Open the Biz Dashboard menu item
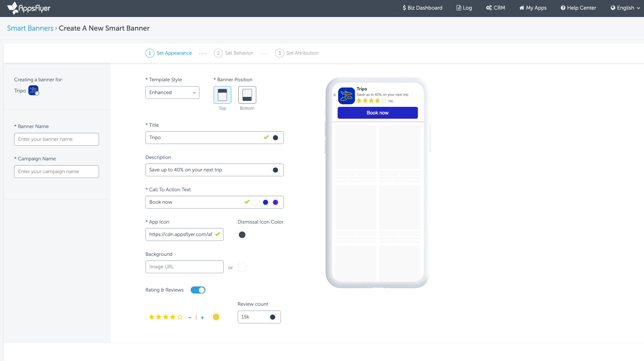 pyautogui.click(x=422, y=8)
